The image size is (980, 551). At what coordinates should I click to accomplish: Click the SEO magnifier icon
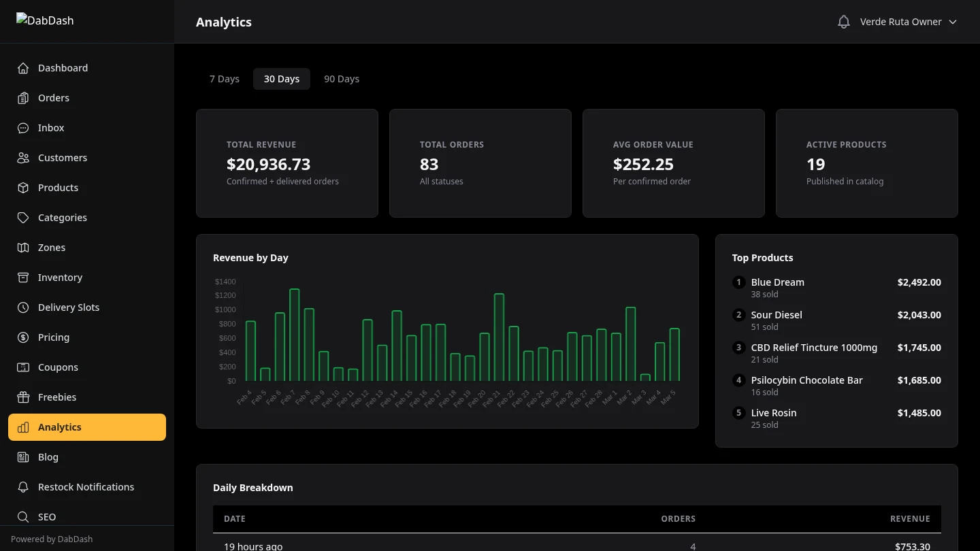click(22, 516)
